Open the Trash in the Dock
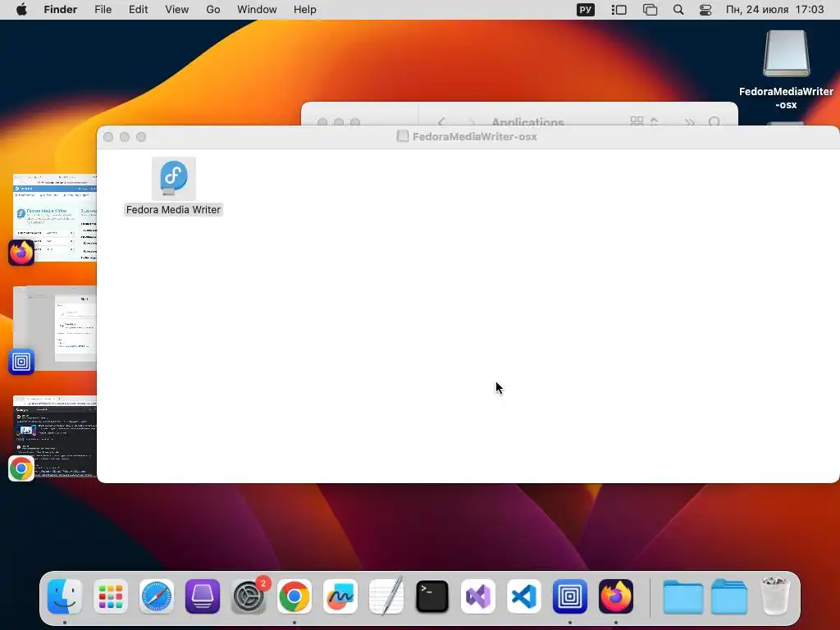The image size is (840, 630). pyautogui.click(x=775, y=596)
